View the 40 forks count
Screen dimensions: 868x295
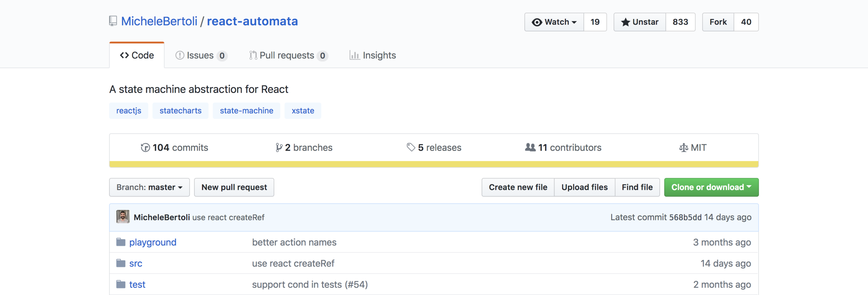click(x=746, y=22)
